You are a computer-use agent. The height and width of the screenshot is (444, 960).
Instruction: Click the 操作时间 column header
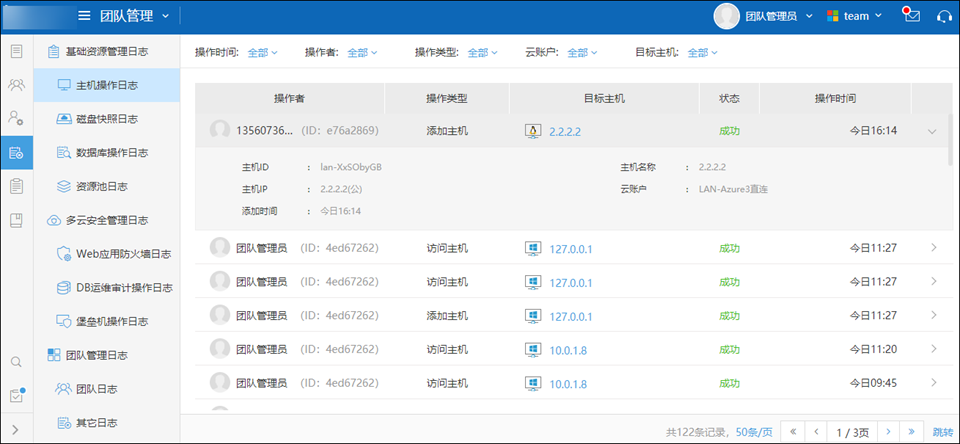[835, 99]
